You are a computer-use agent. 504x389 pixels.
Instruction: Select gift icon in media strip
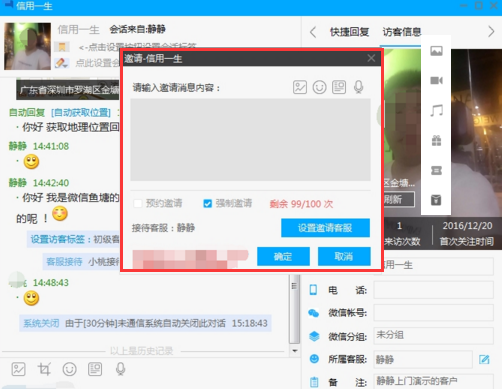coord(436,140)
